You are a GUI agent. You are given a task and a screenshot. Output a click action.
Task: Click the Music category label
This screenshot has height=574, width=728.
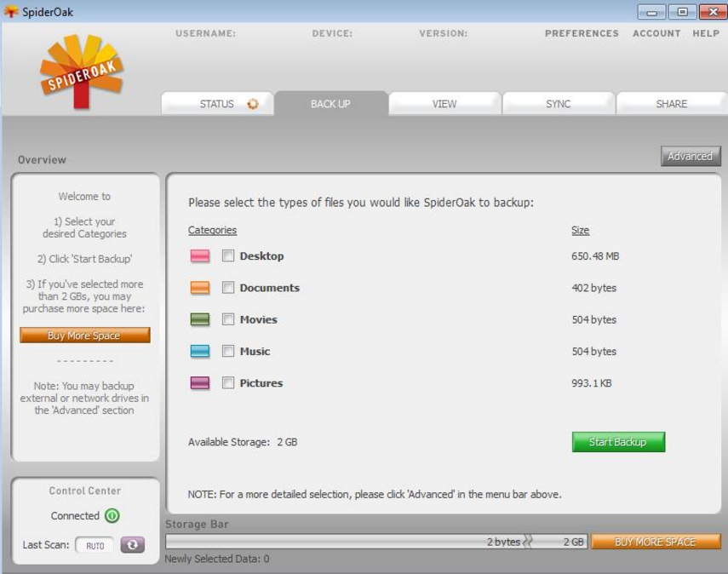[255, 351]
